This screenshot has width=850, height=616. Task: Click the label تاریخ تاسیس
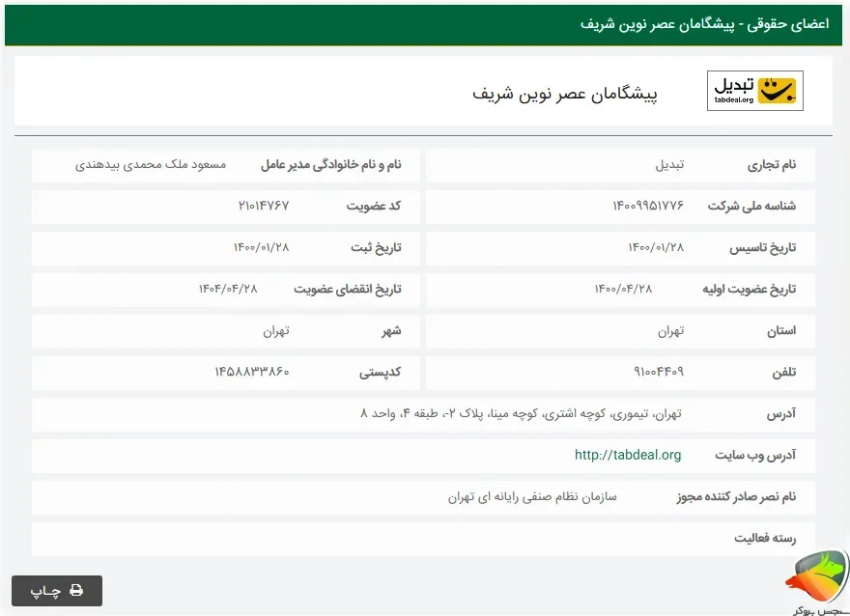(763, 247)
